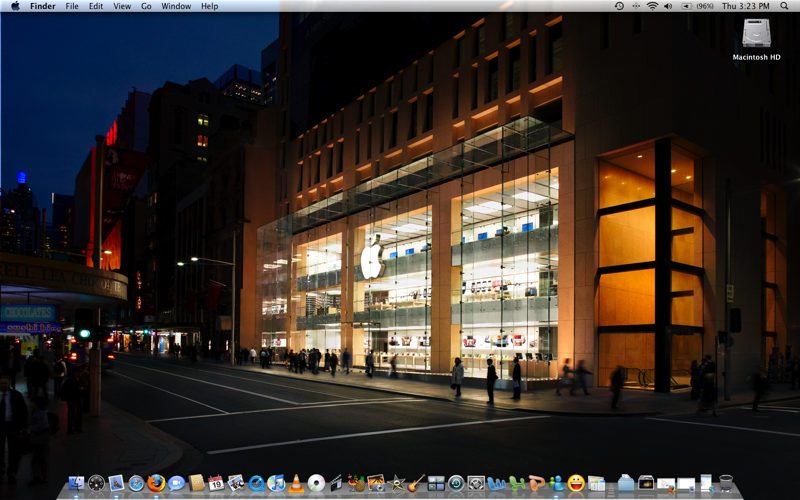The height and width of the screenshot is (500, 800).
Task: Open VLC traffic cone icon
Action: click(x=296, y=483)
